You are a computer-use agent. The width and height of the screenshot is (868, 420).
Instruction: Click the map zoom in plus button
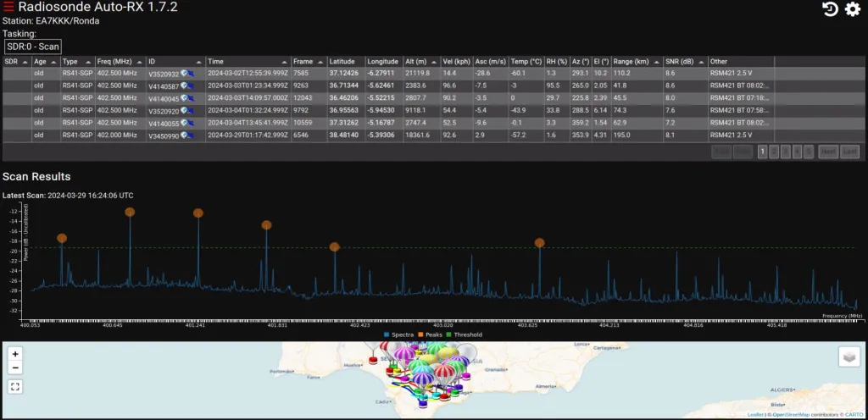click(15, 354)
